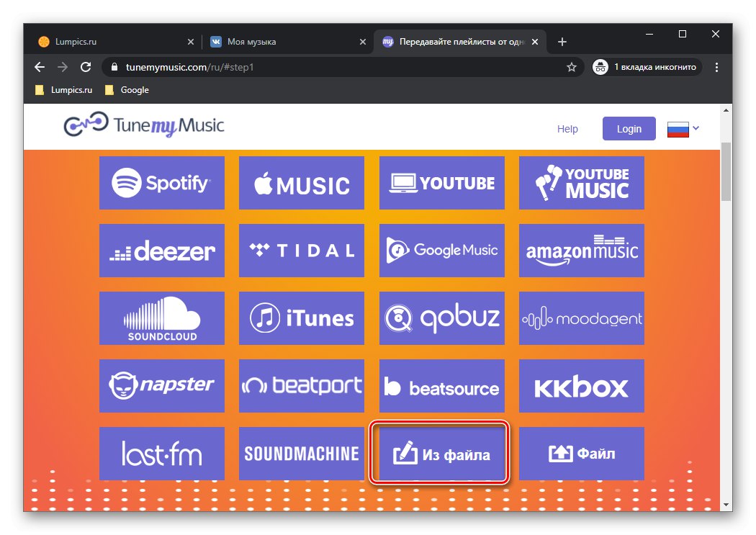
Task: Open the Help link
Action: click(567, 129)
